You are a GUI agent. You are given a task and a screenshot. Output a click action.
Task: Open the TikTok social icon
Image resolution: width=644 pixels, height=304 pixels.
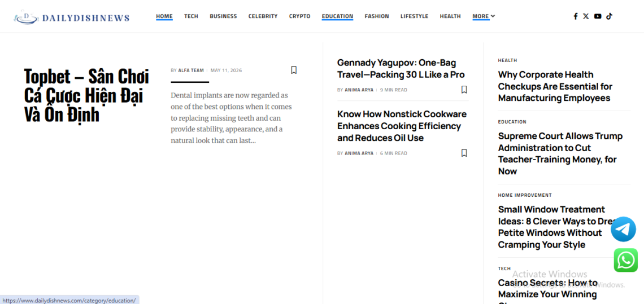point(609,16)
